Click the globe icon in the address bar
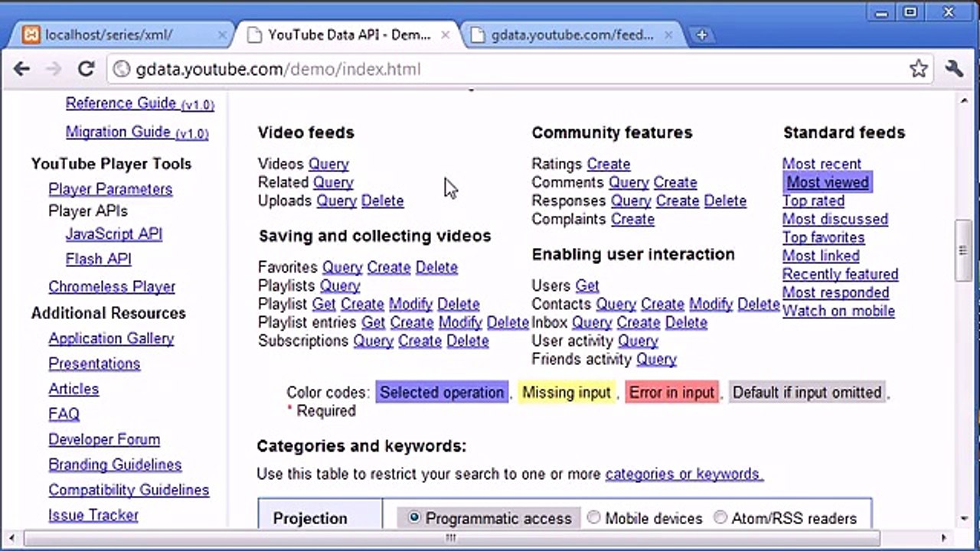This screenshot has height=551, width=980. click(x=120, y=70)
